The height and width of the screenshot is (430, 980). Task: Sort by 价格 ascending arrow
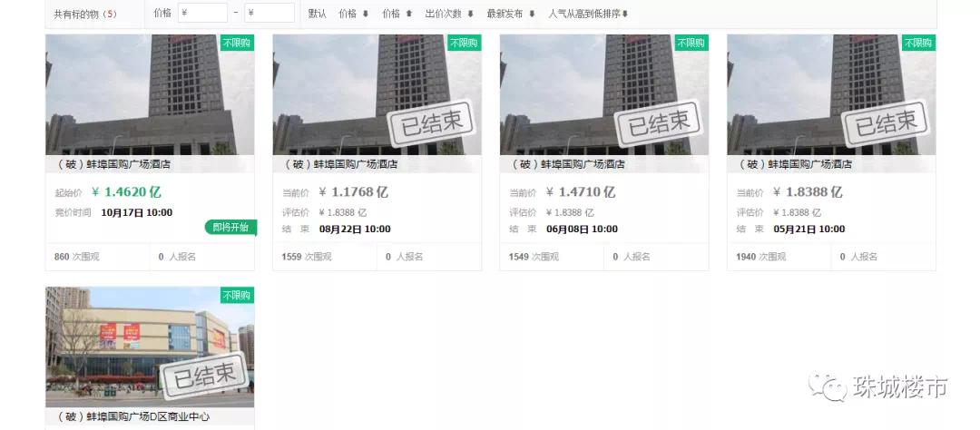(x=397, y=14)
